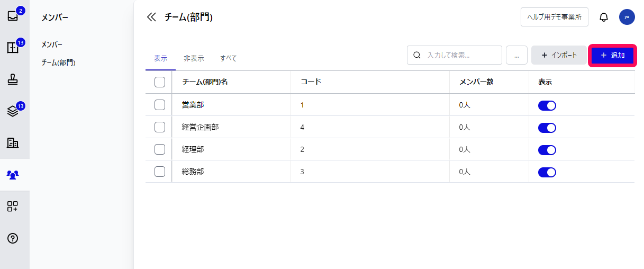Open notifications bell icon

tap(604, 17)
